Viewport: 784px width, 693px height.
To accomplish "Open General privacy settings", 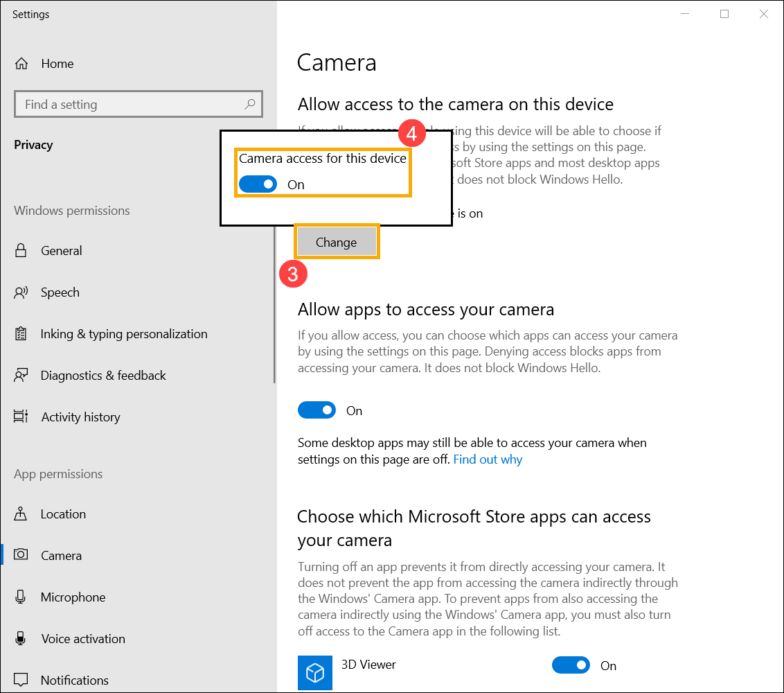I will [138, 250].
